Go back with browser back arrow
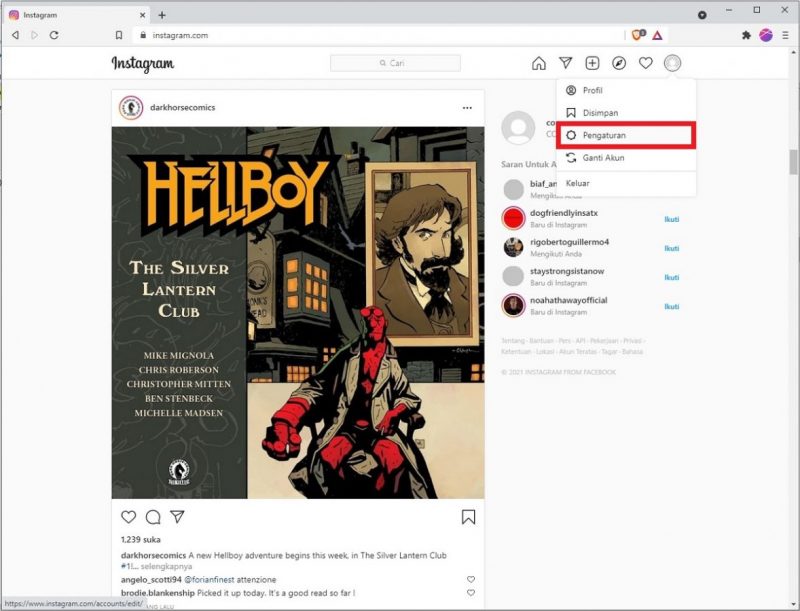Screen dimensions: 800x611 pos(16,35)
